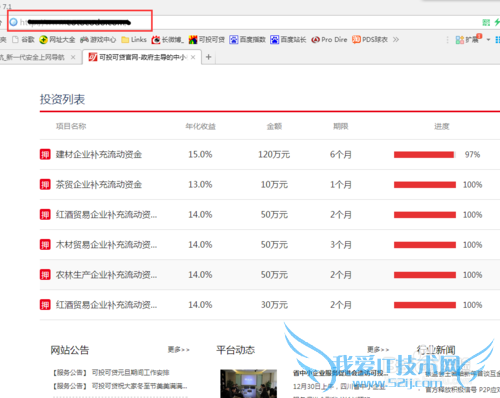Close the 新一代安全上网导航 tab
The height and width of the screenshot is (398, 500).
tap(73, 57)
